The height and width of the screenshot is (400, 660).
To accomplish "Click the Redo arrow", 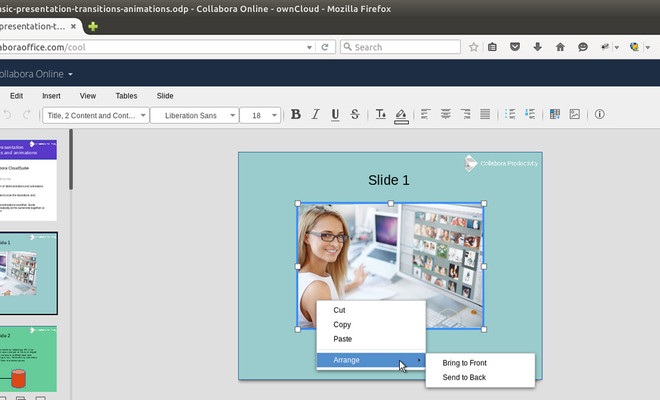I will coord(27,115).
